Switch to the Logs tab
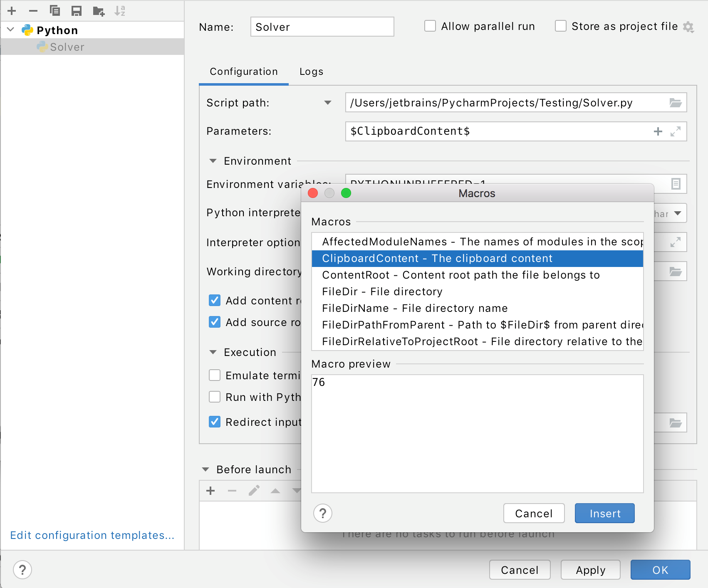 (x=311, y=71)
